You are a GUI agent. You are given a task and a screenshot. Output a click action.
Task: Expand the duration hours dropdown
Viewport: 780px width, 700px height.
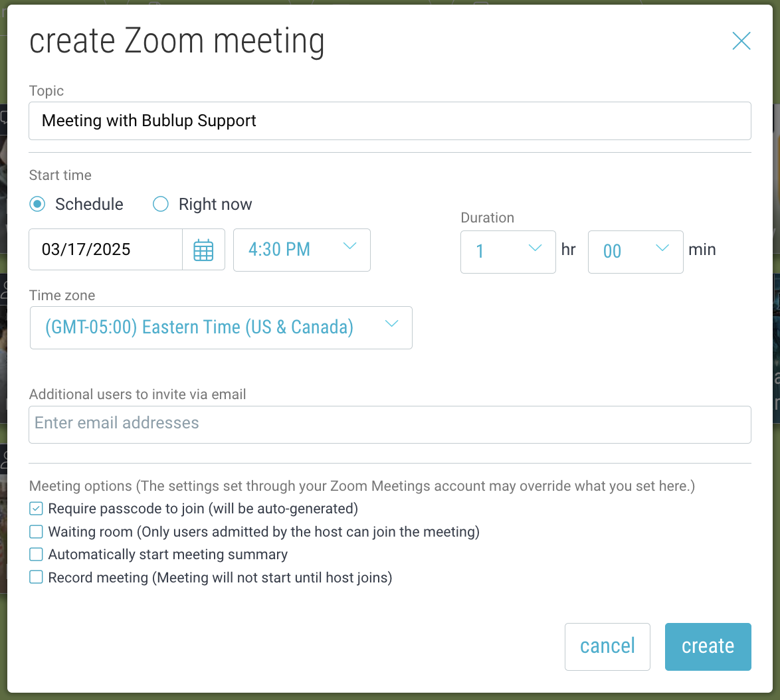click(x=508, y=252)
